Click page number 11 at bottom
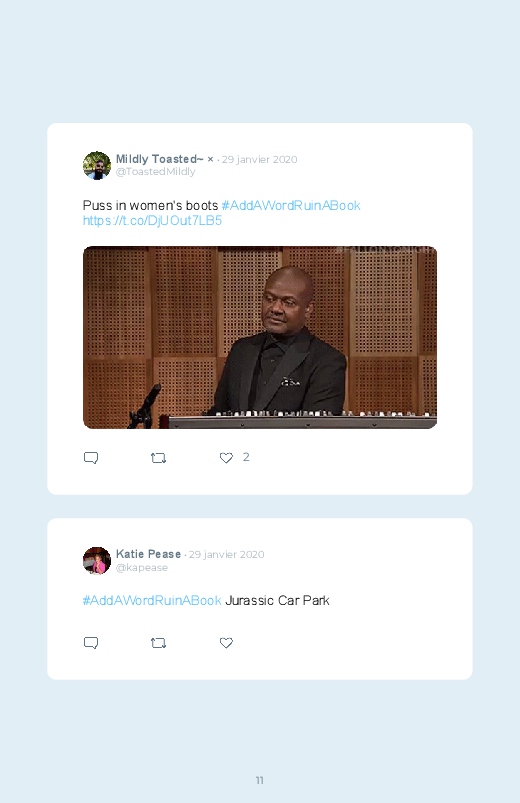The width and height of the screenshot is (520, 803). 260,780
